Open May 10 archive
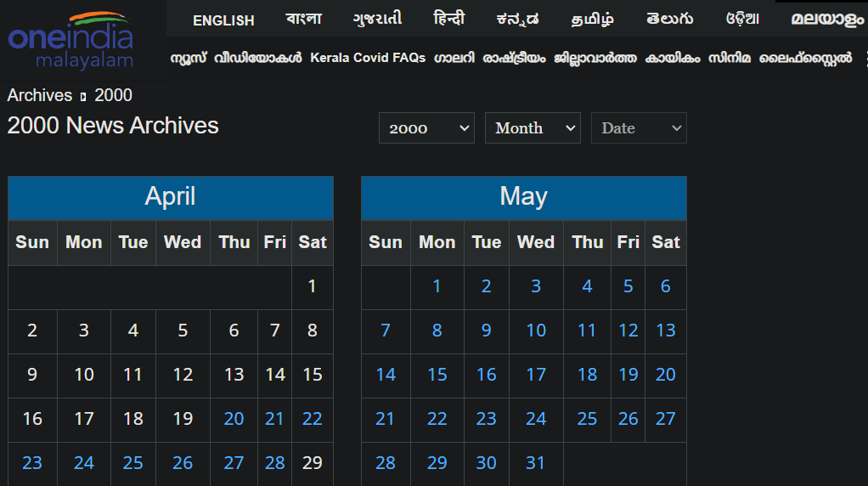The width and height of the screenshot is (868, 486). tap(536, 331)
